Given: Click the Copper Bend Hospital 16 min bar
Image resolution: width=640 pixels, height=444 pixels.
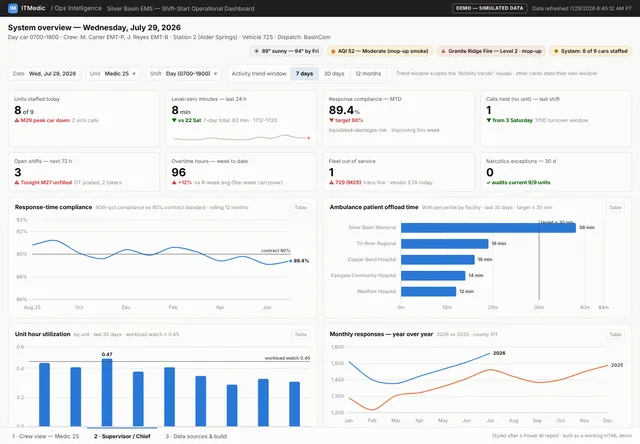Looking at the screenshot, I should coord(438,260).
